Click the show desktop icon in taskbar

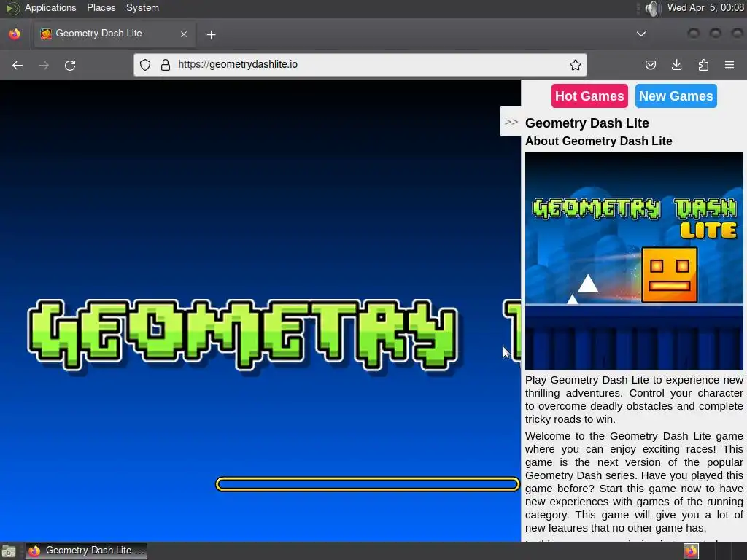click(x=9, y=551)
